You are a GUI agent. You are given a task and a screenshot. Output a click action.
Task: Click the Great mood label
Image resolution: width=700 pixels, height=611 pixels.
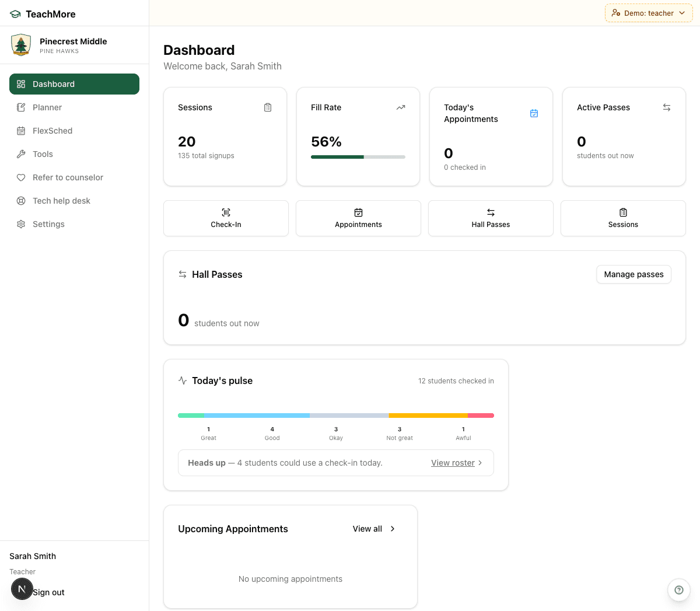(x=208, y=438)
